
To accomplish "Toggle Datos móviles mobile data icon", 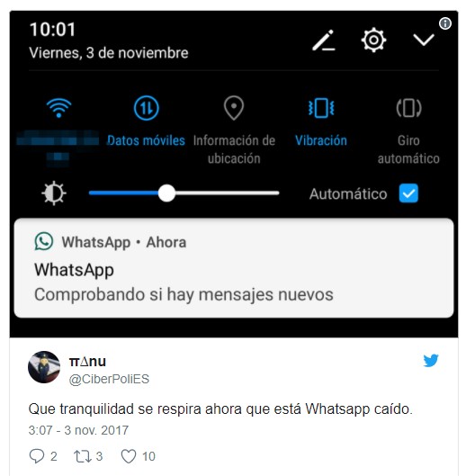I will [x=147, y=108].
